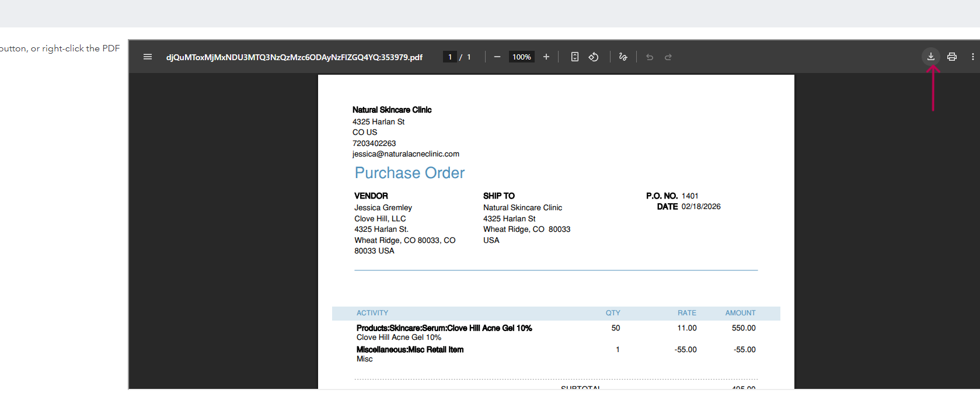Click the ACTIVITY column header
This screenshot has height=400, width=980.
[x=372, y=313]
